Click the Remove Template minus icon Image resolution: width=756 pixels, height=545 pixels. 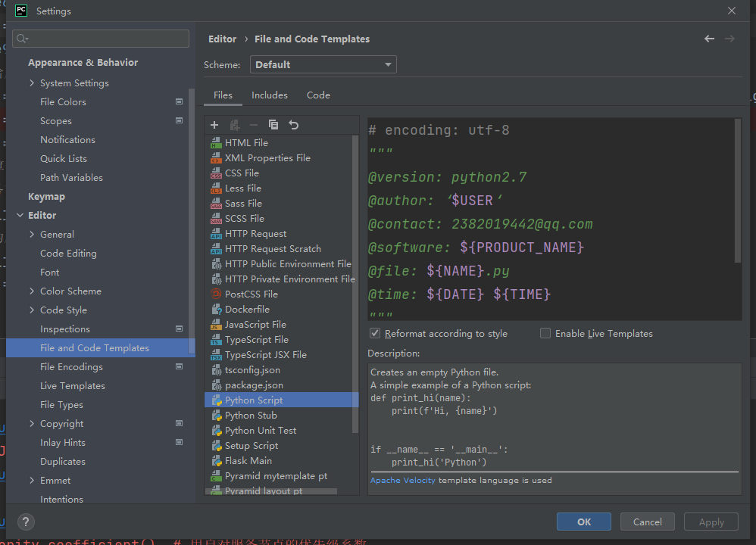(x=254, y=126)
